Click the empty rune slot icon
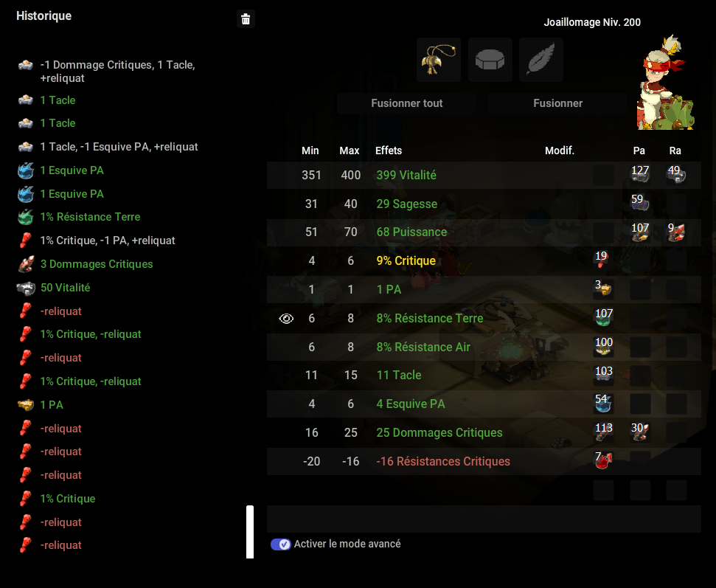 490,60
